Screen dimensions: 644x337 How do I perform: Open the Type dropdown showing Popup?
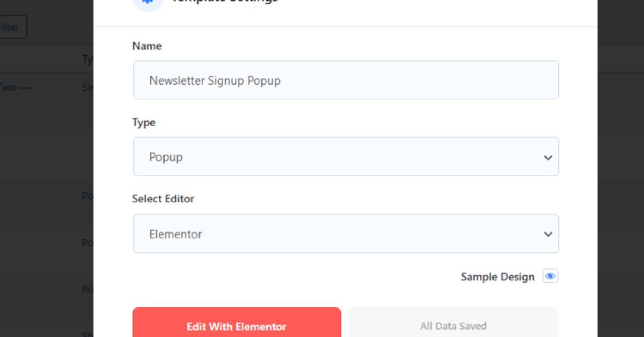click(346, 156)
